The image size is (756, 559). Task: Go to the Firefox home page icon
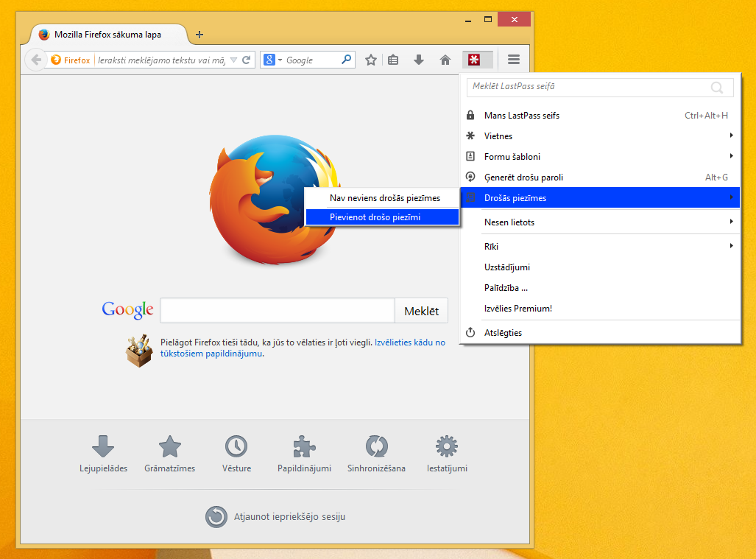(445, 60)
